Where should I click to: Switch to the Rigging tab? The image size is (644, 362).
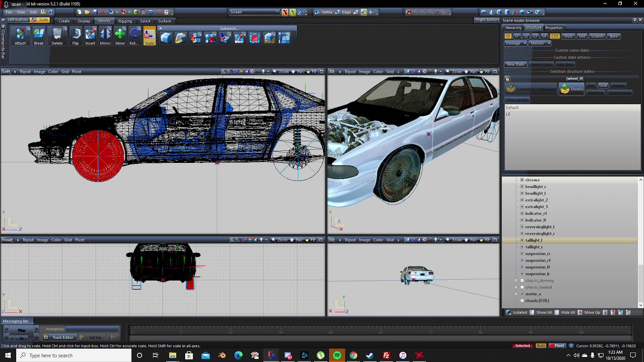pos(125,21)
